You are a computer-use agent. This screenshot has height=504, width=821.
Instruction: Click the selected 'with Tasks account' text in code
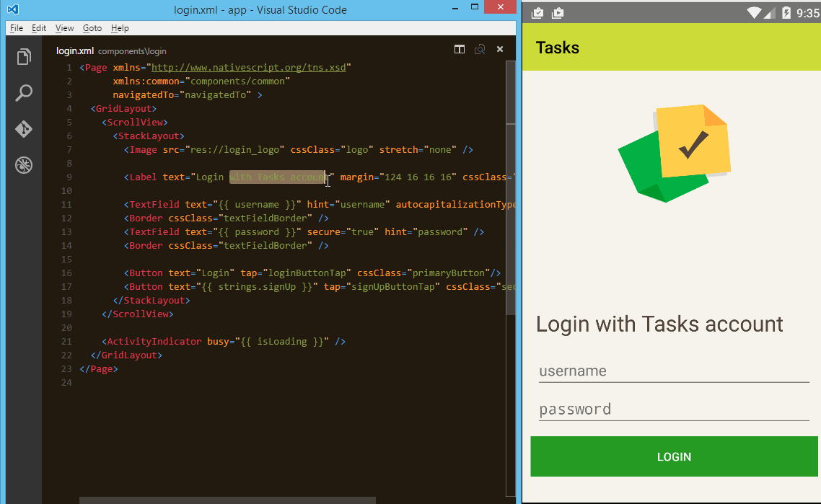click(278, 177)
